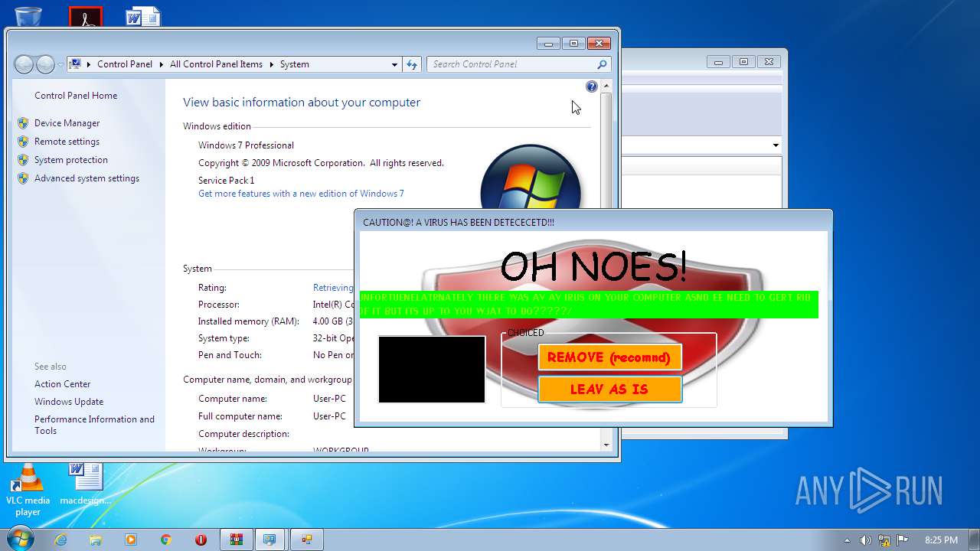Select Recycle Bin desktop icon

point(28,15)
